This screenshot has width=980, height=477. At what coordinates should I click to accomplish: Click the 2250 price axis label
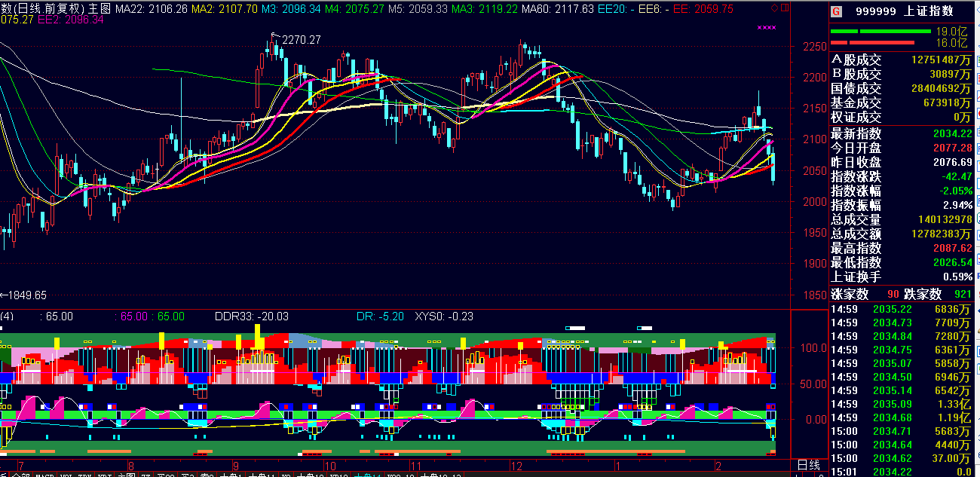point(814,47)
